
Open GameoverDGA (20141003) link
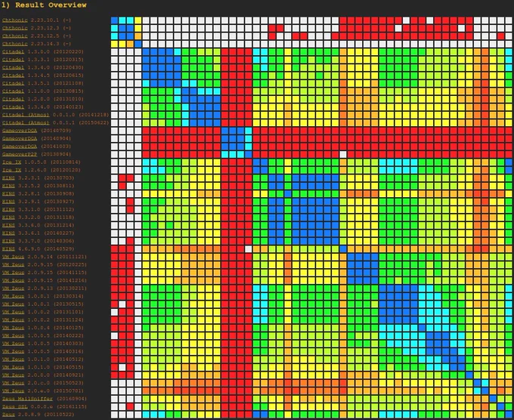(20, 146)
